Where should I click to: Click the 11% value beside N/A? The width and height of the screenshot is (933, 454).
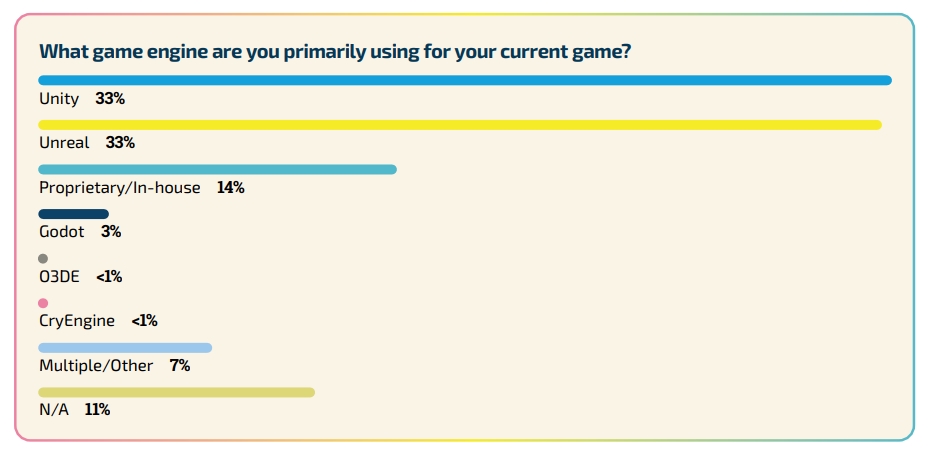98,410
